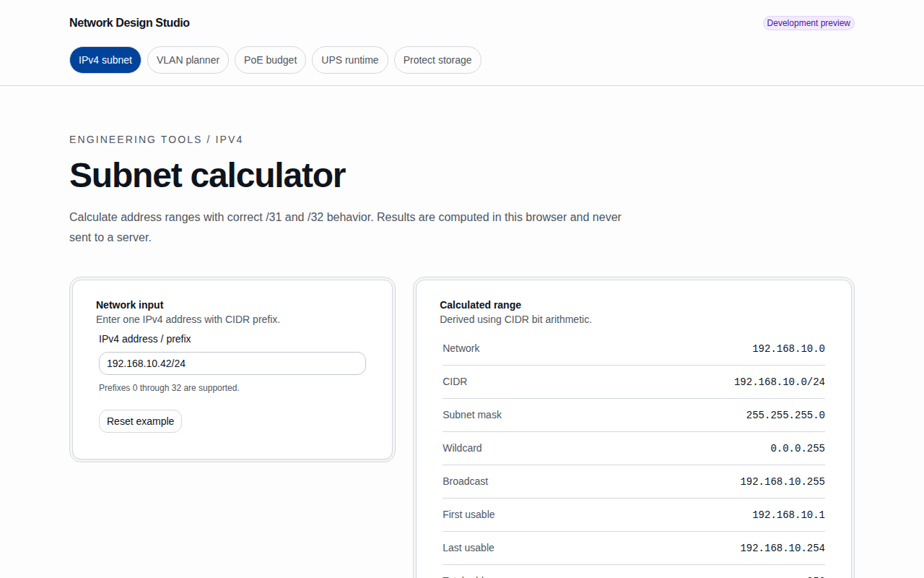
Task: Click the Calculated range panel title
Action: [x=480, y=305]
